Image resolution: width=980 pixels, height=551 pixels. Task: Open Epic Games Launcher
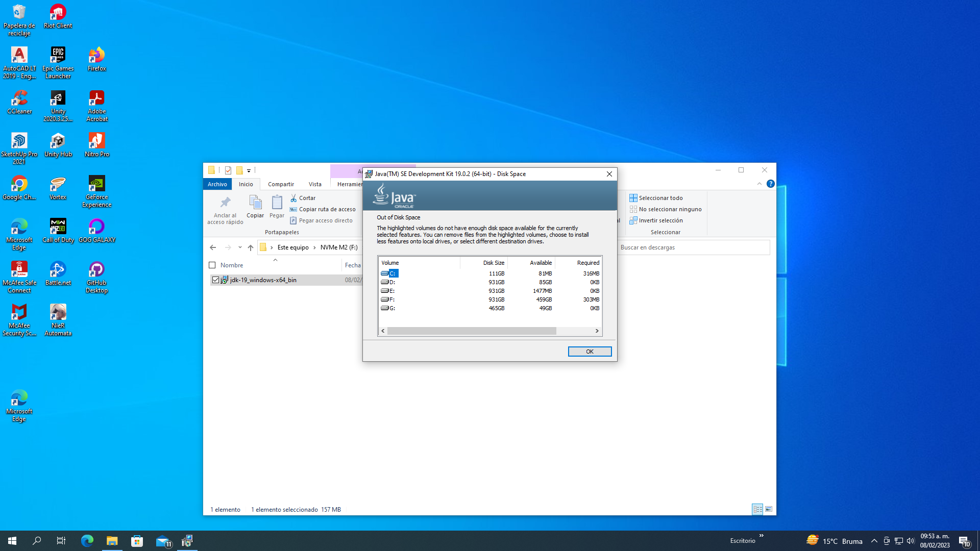[57, 57]
